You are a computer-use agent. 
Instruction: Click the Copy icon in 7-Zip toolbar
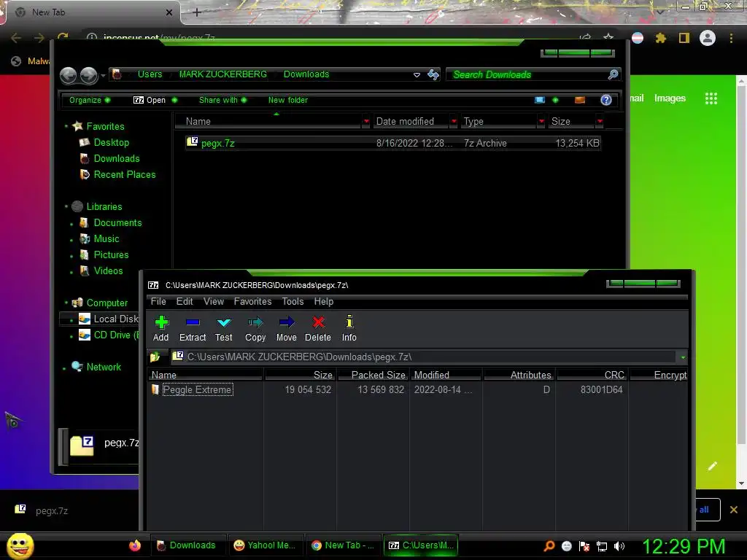pos(255,328)
